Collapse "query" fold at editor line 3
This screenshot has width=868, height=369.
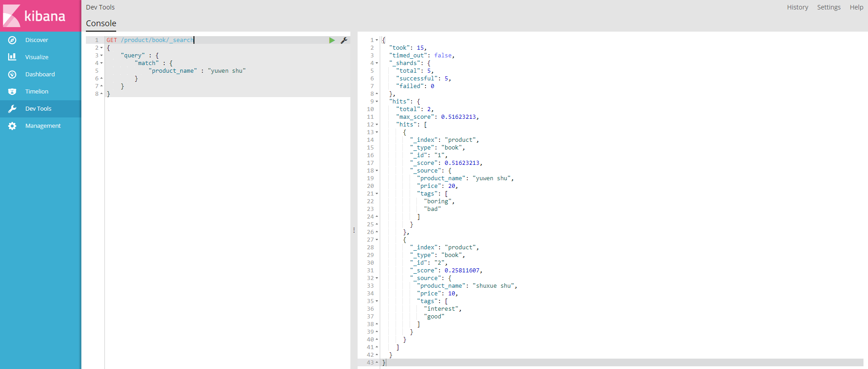pos(102,56)
